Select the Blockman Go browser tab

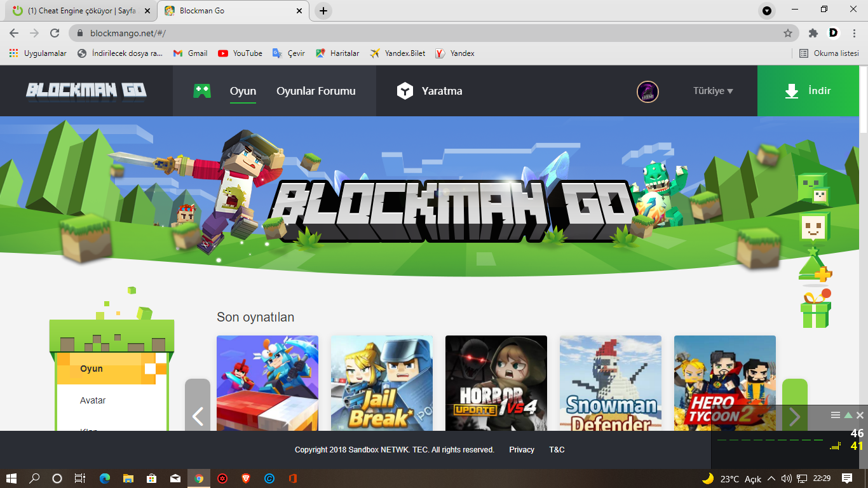click(x=233, y=11)
